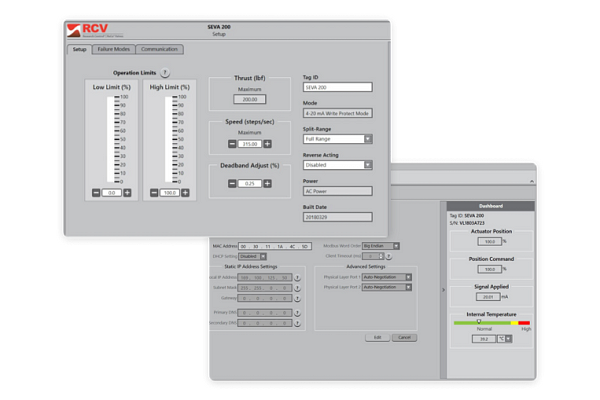Image resolution: width=600 pixels, height=400 pixels.
Task: Open help for Local IP Address field
Action: [297, 278]
